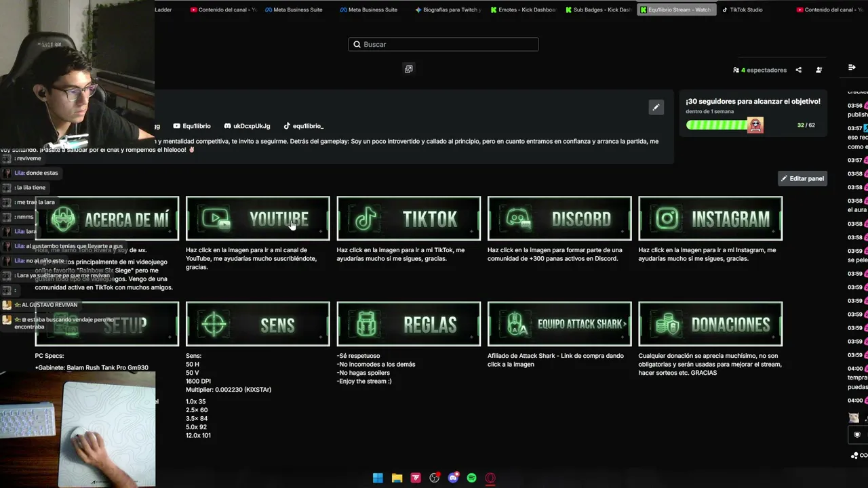Click the SENS panel banner
The width and height of the screenshot is (868, 488).
(258, 324)
